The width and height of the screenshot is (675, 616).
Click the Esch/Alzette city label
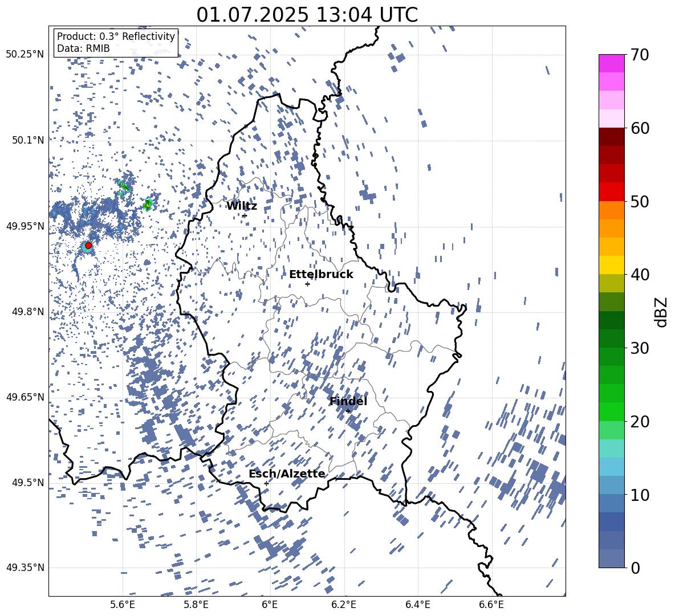click(287, 474)
